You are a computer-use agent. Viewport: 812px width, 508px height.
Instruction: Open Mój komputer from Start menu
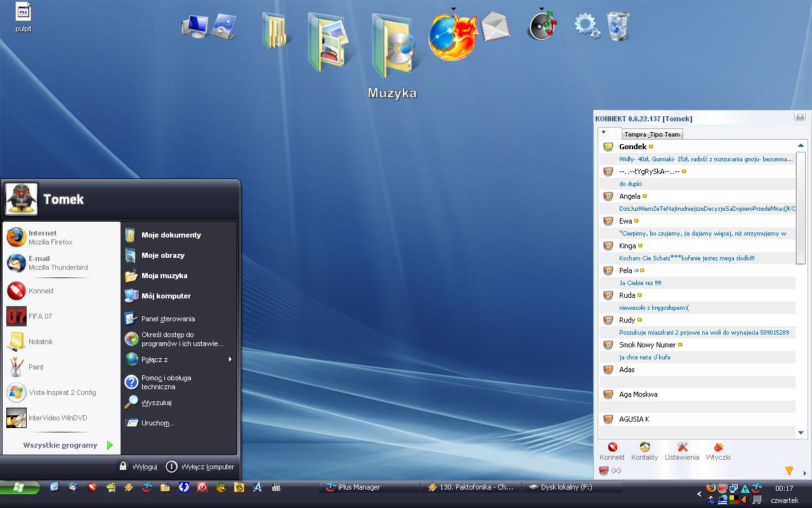pyautogui.click(x=178, y=296)
